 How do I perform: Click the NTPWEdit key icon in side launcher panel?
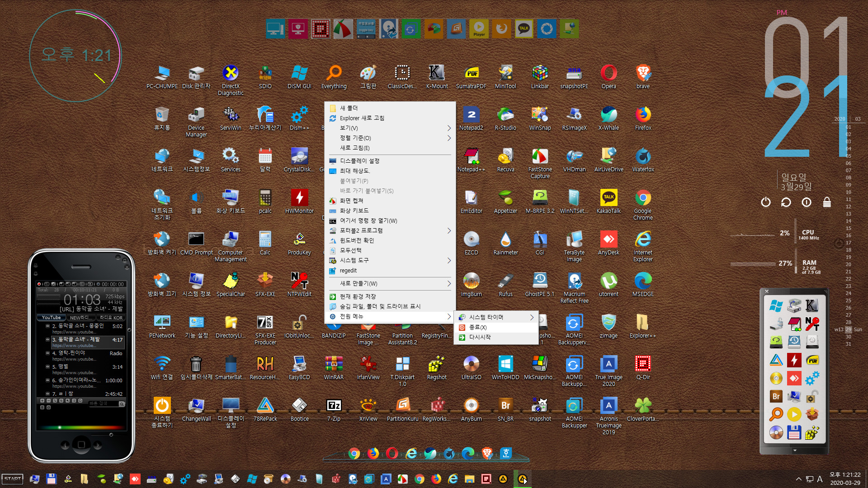coord(811,324)
